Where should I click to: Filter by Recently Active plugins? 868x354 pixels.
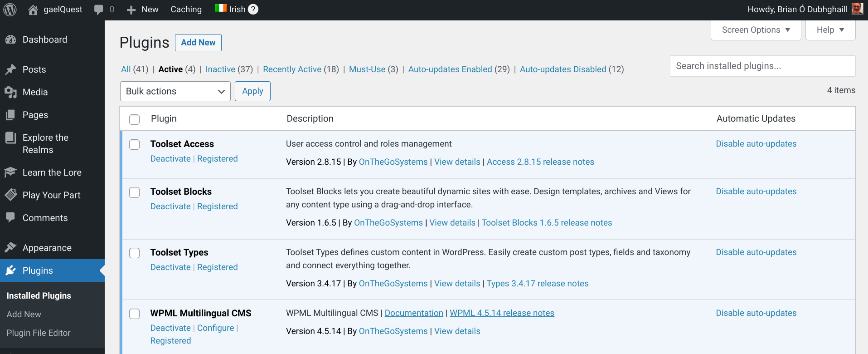pyautogui.click(x=292, y=69)
